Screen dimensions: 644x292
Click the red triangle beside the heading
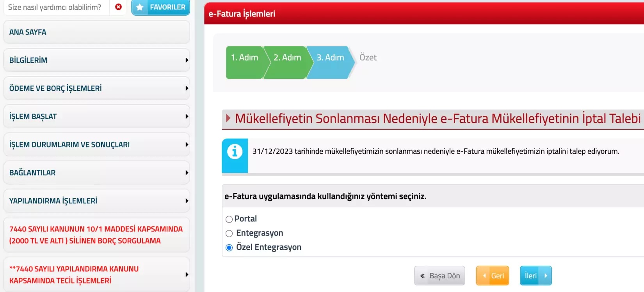pos(228,118)
